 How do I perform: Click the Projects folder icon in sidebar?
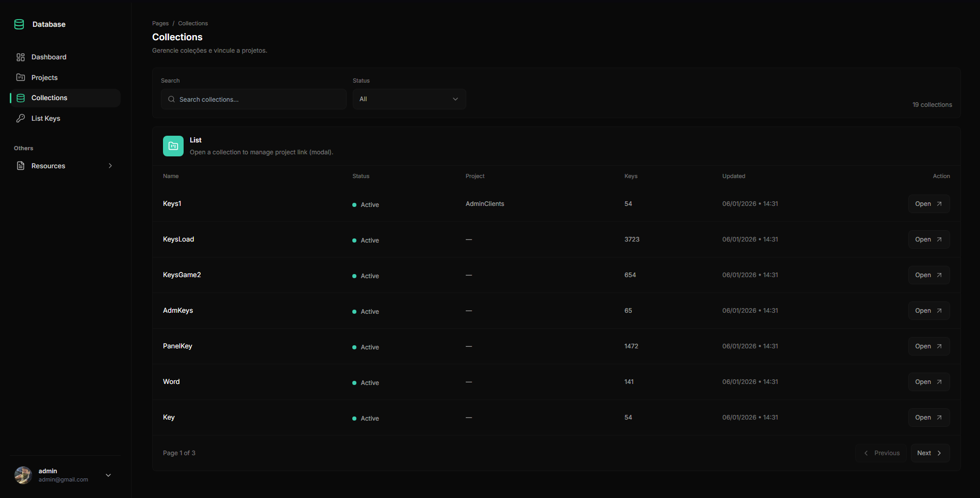(21, 77)
